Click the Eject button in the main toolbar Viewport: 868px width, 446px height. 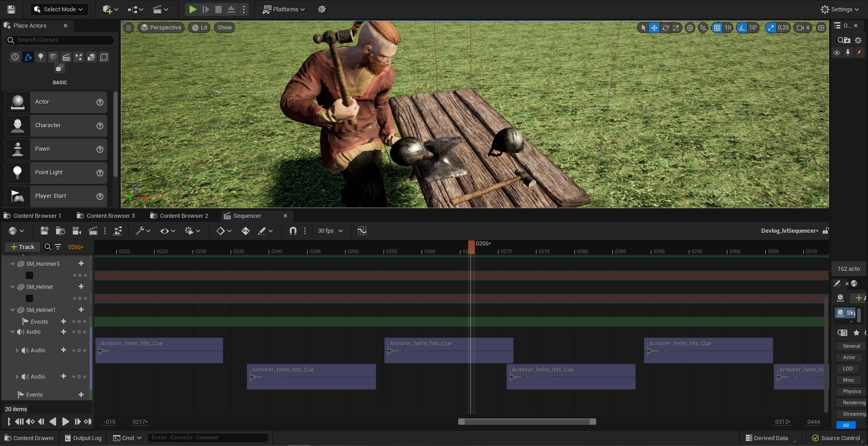point(231,9)
